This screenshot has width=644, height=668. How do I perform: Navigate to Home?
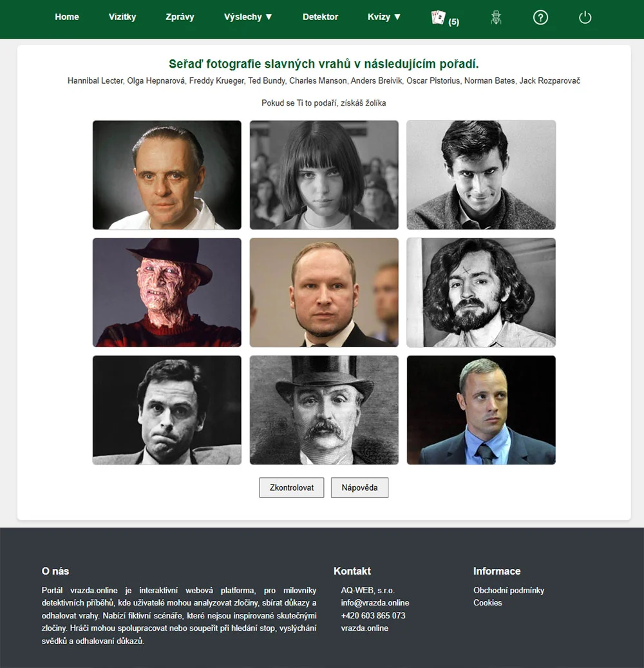(67, 17)
